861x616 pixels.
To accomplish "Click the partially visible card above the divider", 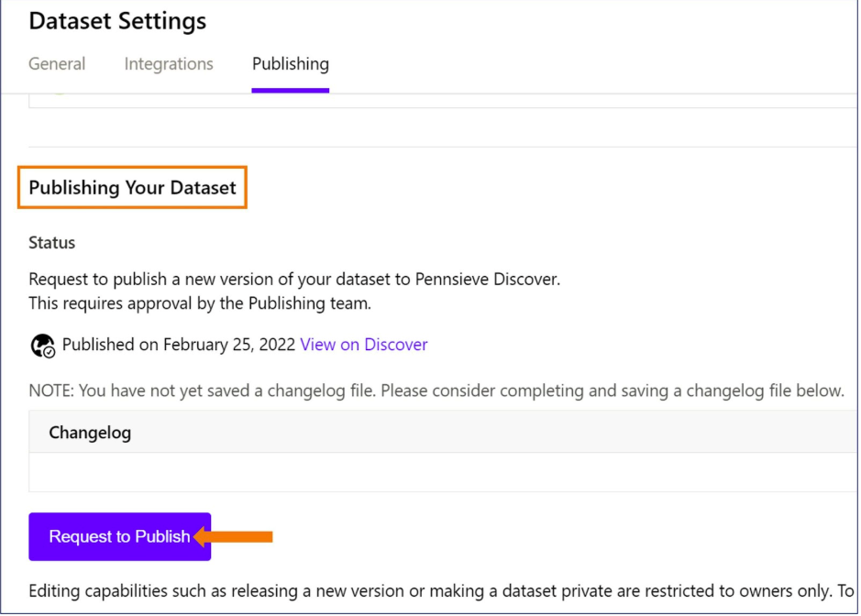I will point(443,101).
